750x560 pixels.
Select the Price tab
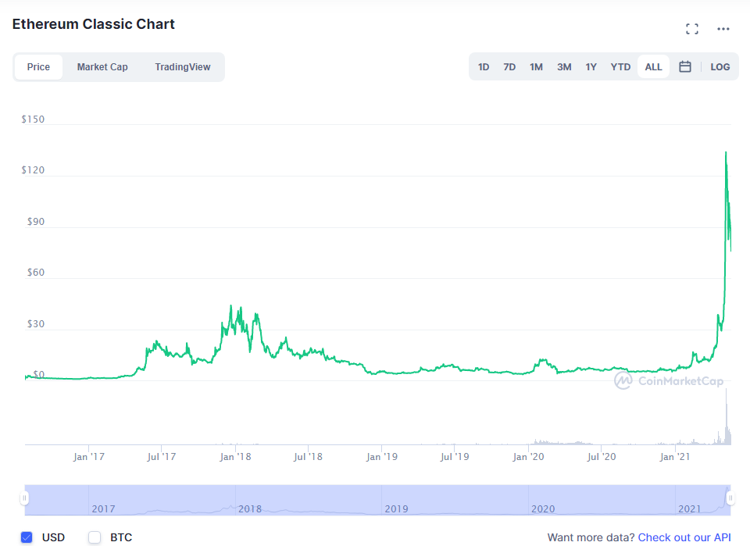click(38, 67)
